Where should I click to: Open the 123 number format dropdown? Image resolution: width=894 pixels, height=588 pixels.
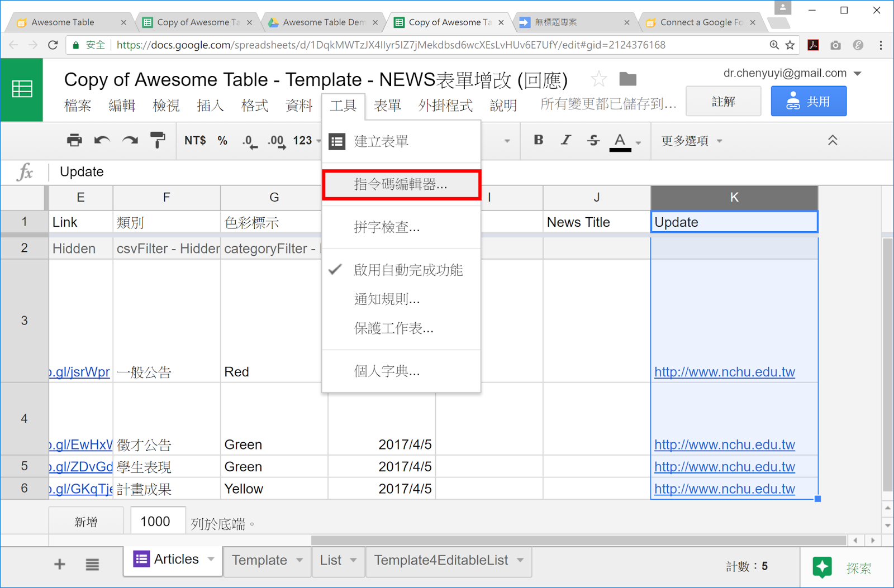coord(307,141)
